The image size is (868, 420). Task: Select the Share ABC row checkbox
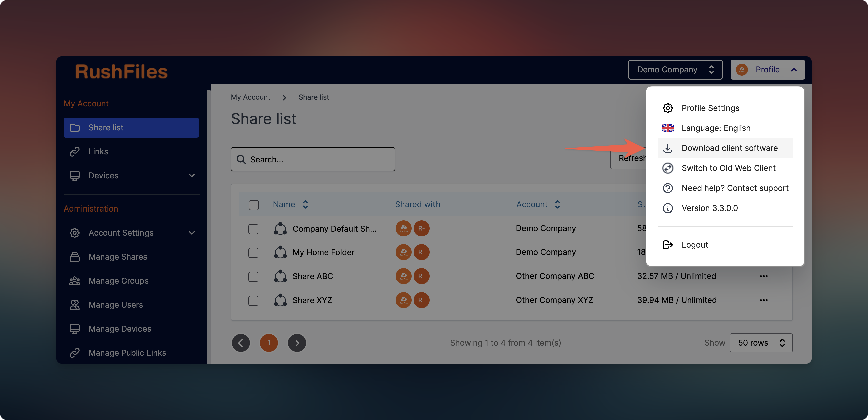[x=253, y=277]
